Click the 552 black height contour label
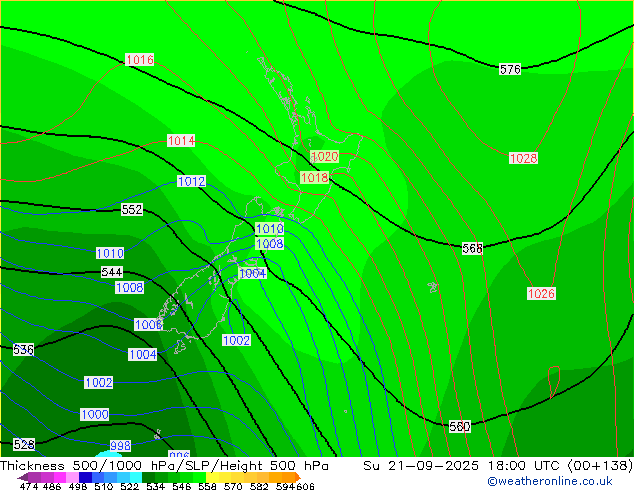Image resolution: width=634 pixels, height=490 pixels. pos(132,209)
